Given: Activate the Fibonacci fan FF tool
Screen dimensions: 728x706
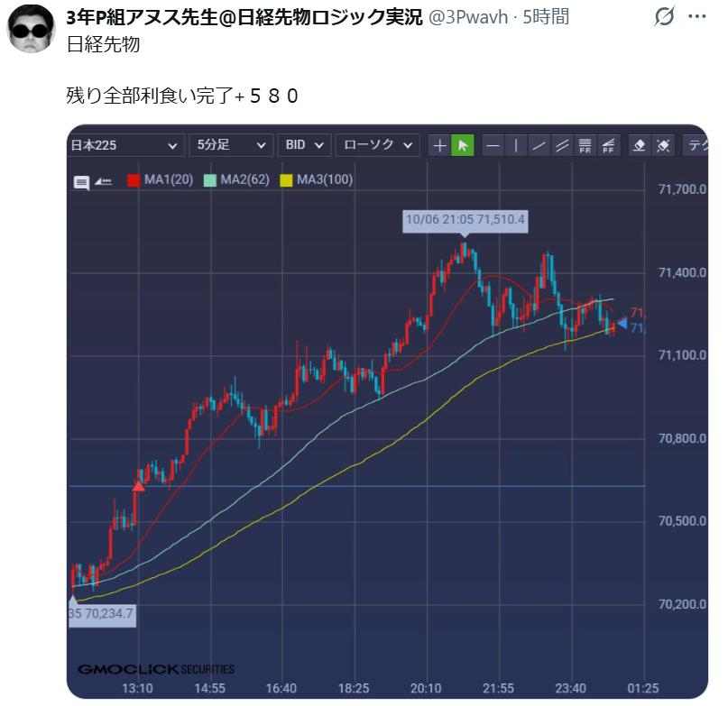Looking at the screenshot, I should click(608, 146).
